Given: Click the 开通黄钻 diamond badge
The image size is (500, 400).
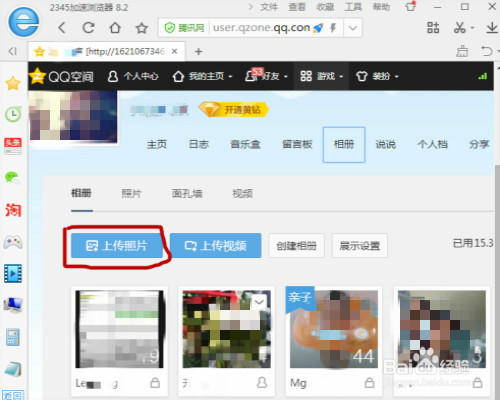Looking at the screenshot, I should [234, 109].
